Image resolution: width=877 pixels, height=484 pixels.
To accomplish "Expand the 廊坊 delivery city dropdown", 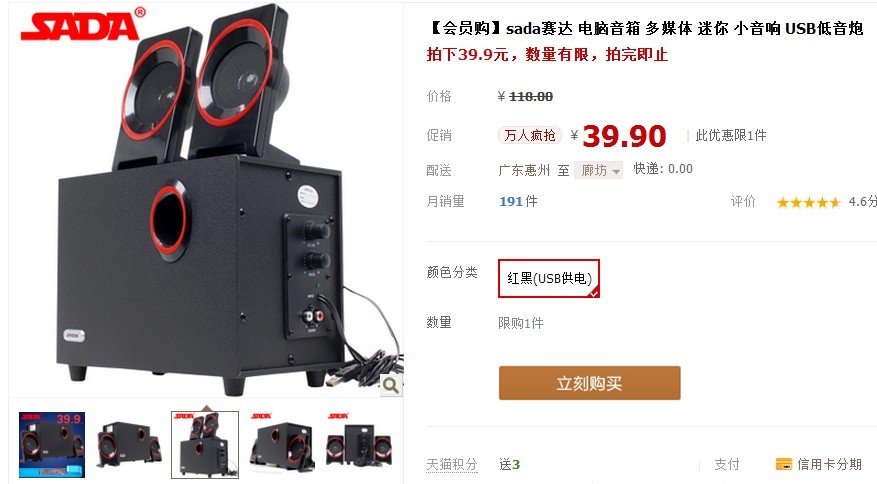I will tap(598, 170).
